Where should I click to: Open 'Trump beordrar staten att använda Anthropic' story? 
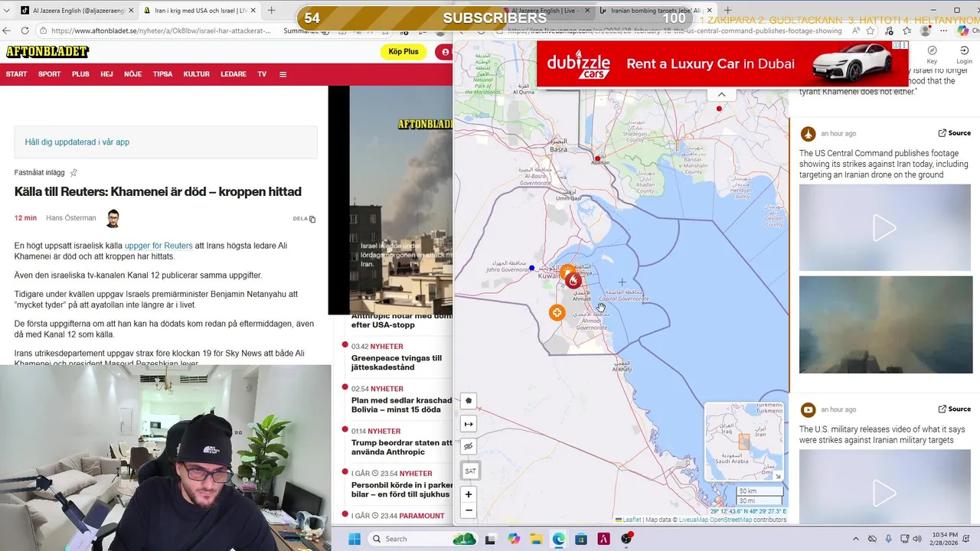tap(401, 447)
